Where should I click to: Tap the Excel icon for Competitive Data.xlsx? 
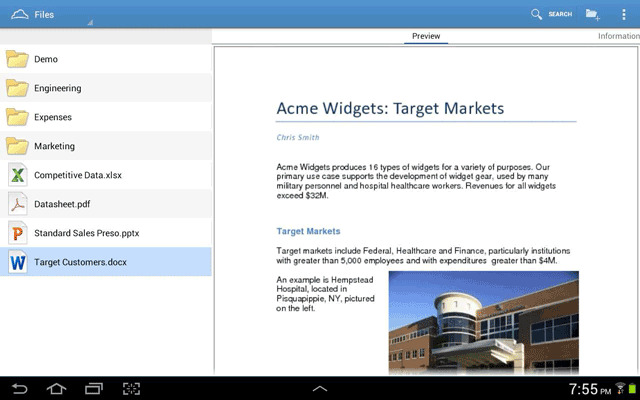coord(18,175)
